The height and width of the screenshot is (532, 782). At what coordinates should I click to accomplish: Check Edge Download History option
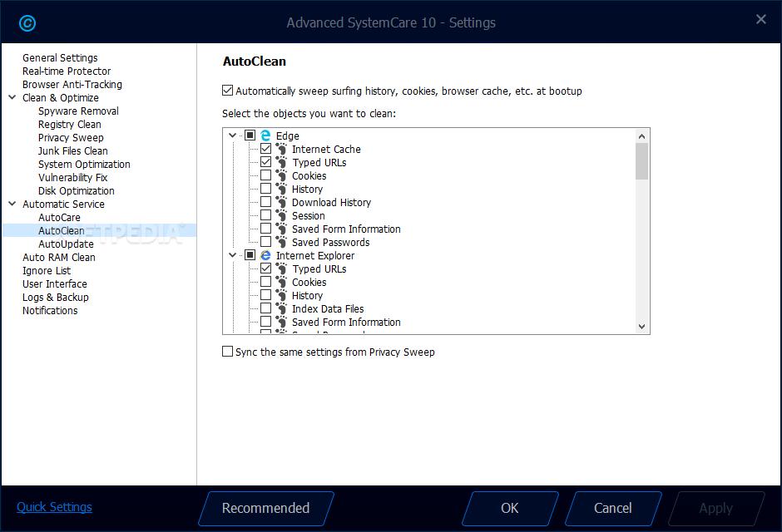266,202
